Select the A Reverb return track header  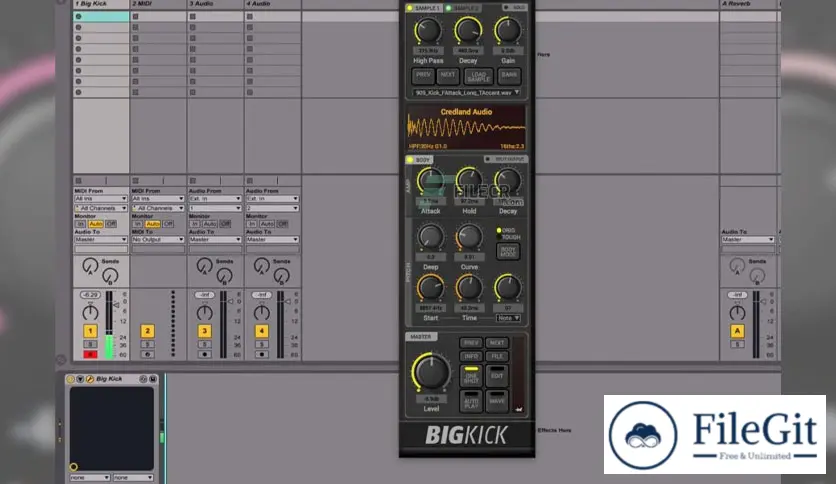(747, 4)
